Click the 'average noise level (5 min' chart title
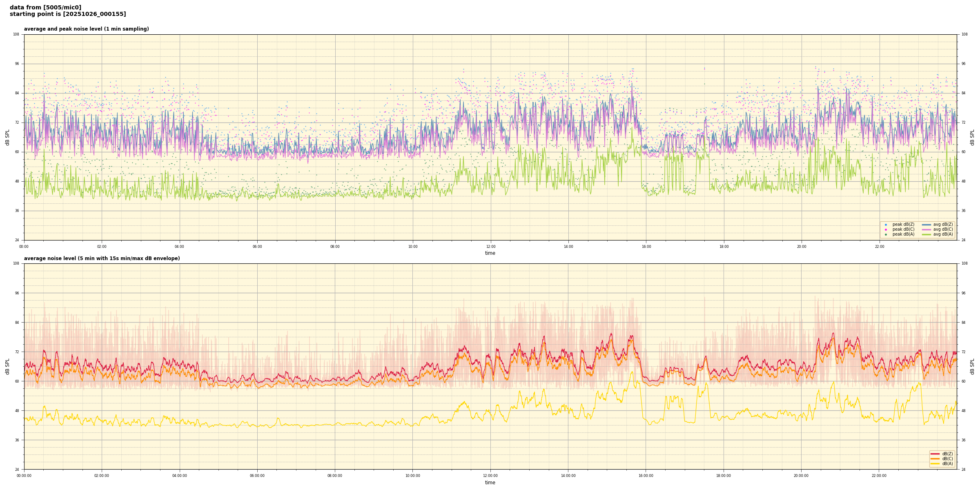This screenshot has width=980, height=490. click(102, 258)
